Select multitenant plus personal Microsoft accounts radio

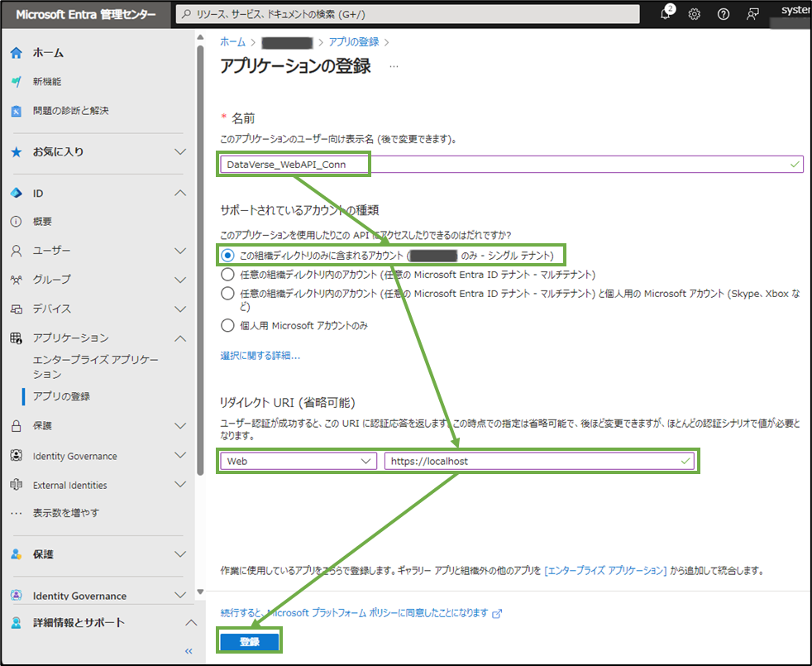pos(227,294)
